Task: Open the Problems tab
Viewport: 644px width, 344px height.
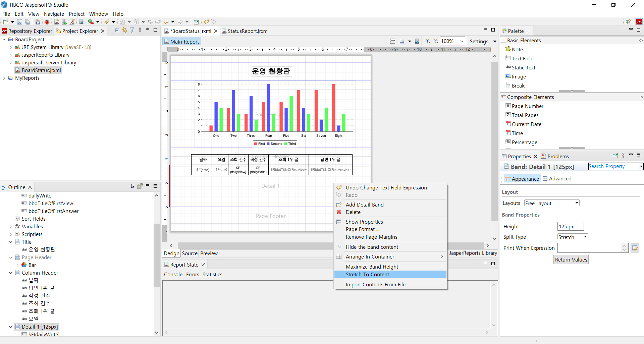Action: [555, 156]
